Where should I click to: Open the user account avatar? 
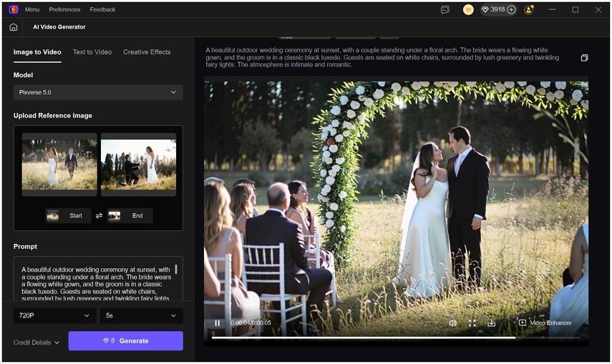[x=529, y=10]
